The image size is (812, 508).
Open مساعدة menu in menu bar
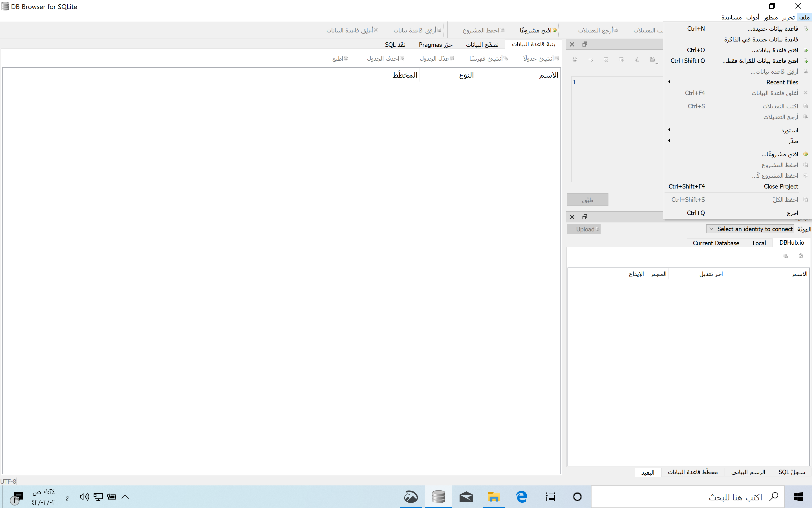(731, 17)
